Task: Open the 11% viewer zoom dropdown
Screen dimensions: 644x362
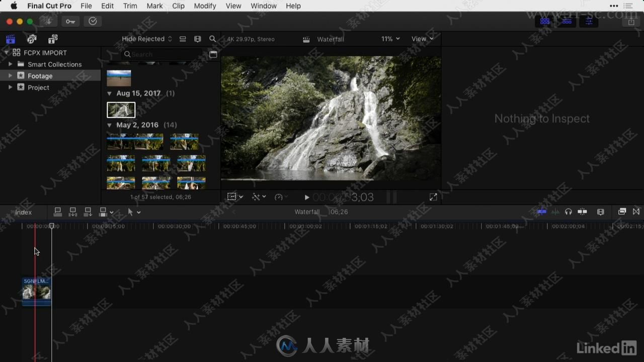Action: [x=390, y=39]
